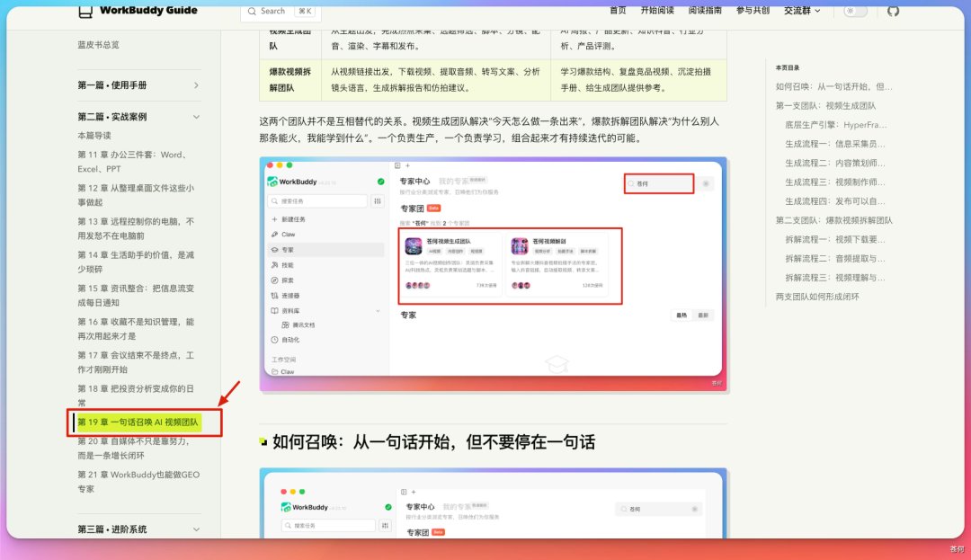Click the 苍何视频解剖 team avatar image

(519, 246)
